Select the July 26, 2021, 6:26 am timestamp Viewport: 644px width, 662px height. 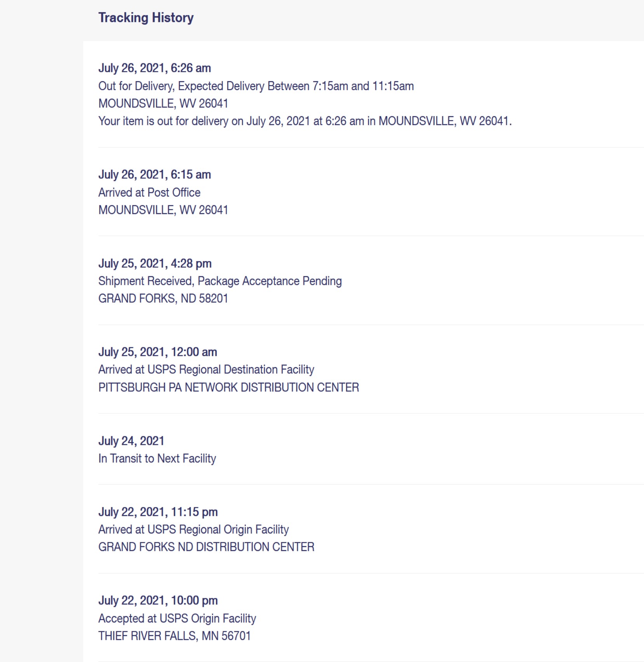click(155, 68)
